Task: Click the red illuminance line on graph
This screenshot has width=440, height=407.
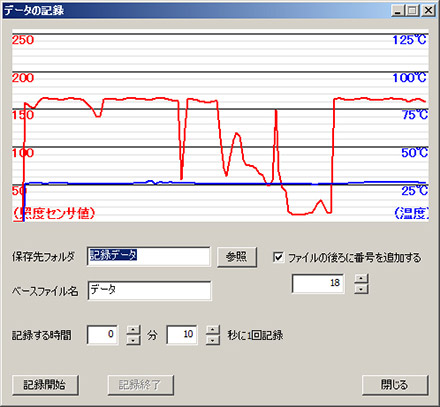Action: point(133,99)
